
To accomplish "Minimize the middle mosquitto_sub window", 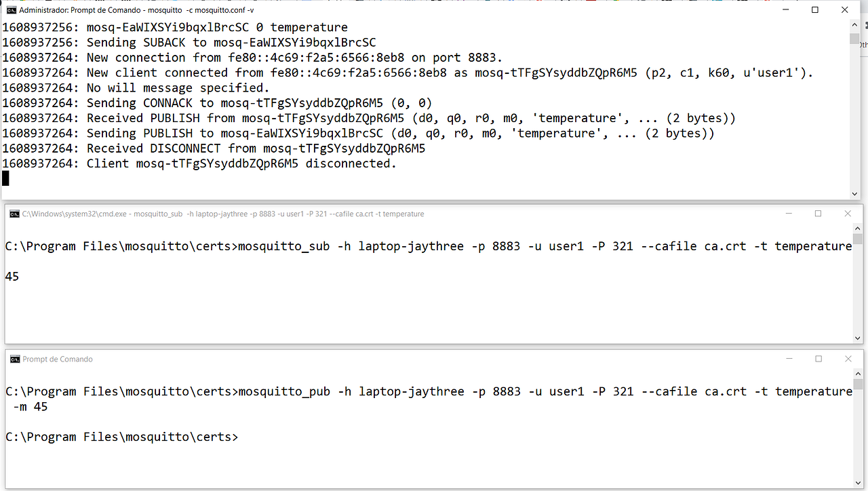I will point(788,213).
